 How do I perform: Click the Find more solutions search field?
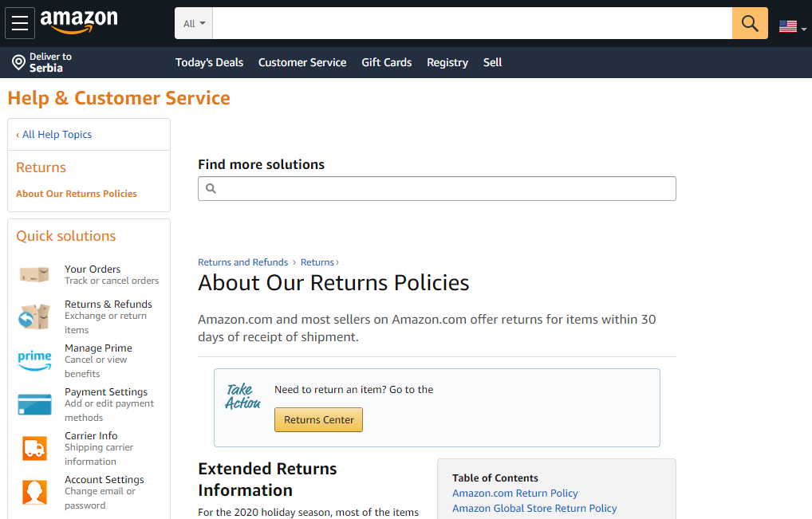(436, 188)
